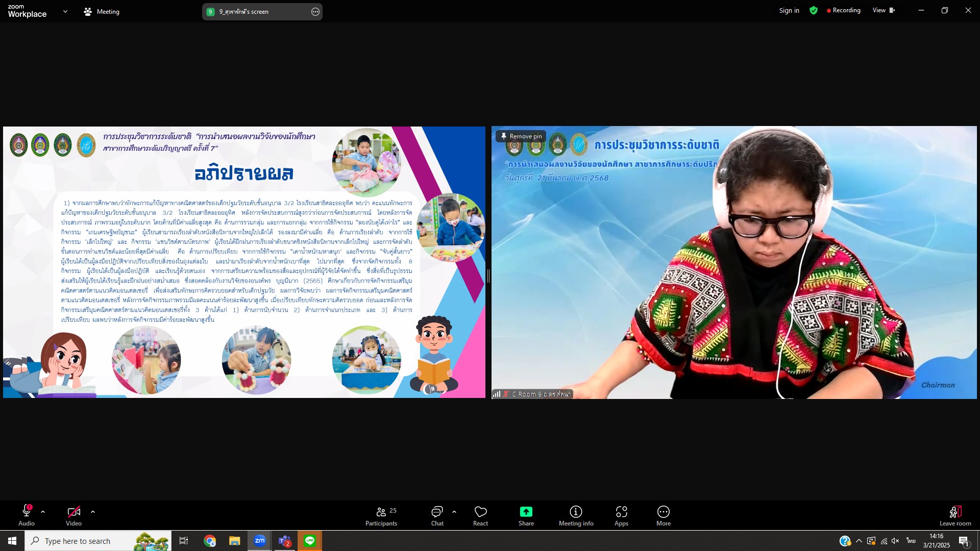Open LINE app in taskbar
980x551 pixels.
pyautogui.click(x=310, y=541)
